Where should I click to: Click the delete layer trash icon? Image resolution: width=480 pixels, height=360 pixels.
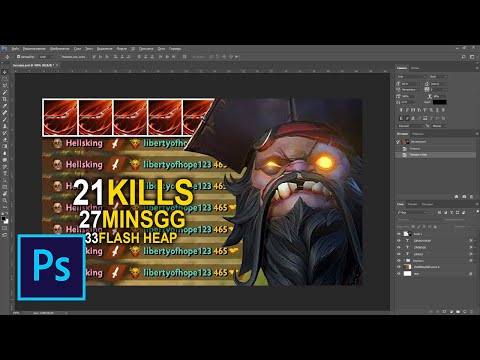coord(471,312)
